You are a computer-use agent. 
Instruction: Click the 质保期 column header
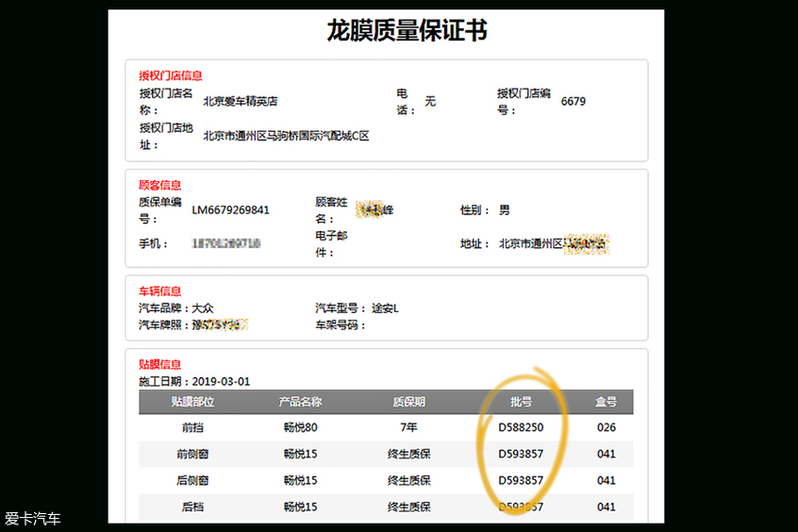point(408,402)
